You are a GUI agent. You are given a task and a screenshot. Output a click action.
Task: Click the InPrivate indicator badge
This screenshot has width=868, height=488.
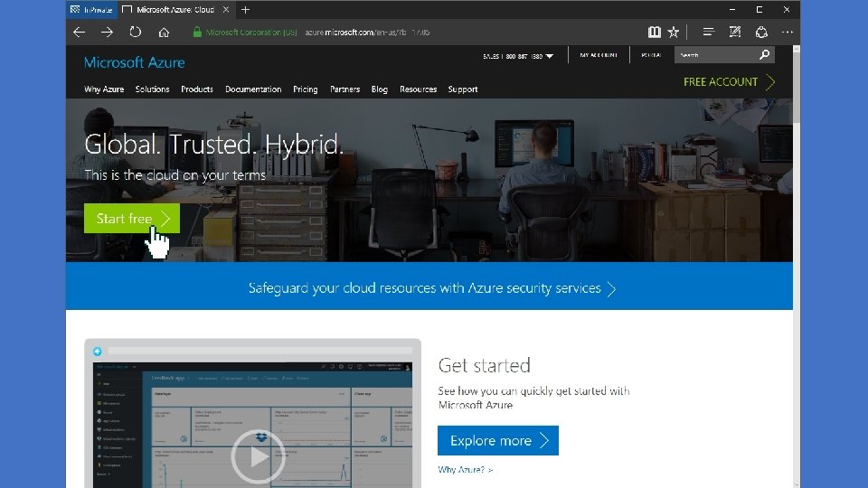(x=92, y=9)
